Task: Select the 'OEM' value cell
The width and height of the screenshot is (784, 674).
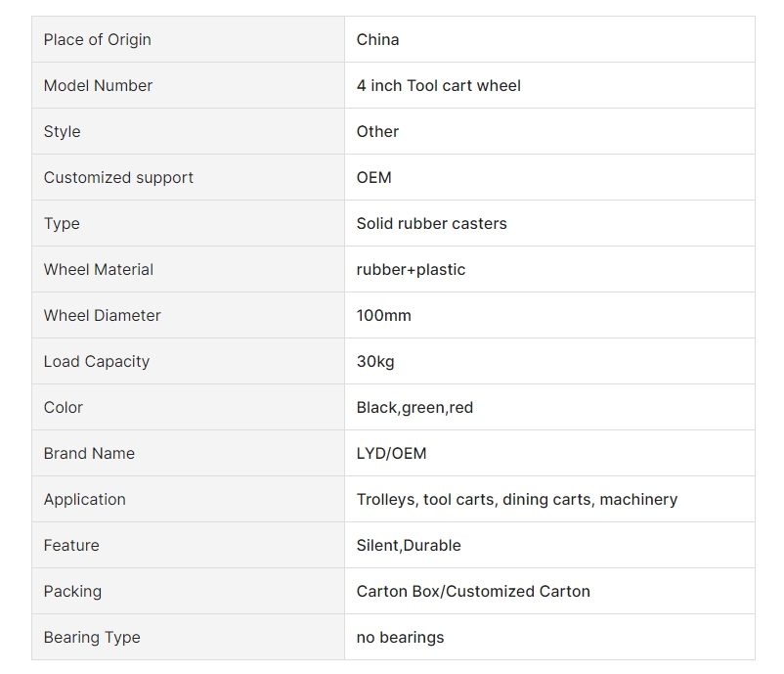Action: pos(549,177)
